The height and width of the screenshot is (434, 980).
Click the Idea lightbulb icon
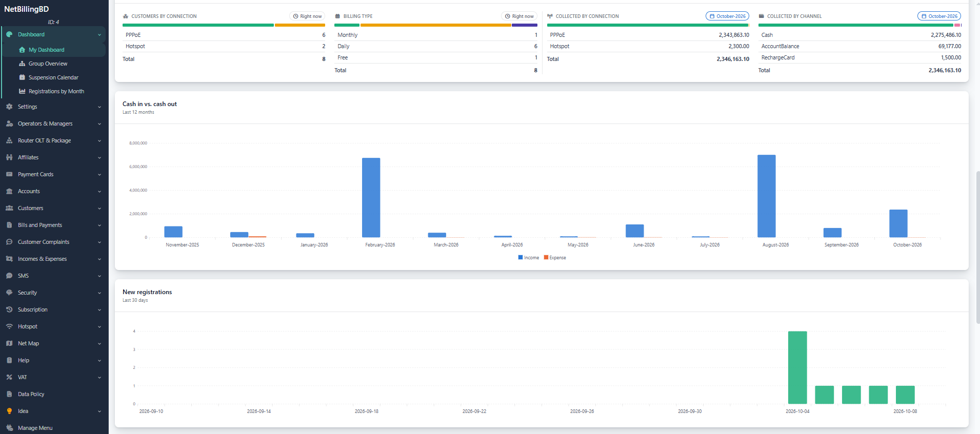coord(9,411)
